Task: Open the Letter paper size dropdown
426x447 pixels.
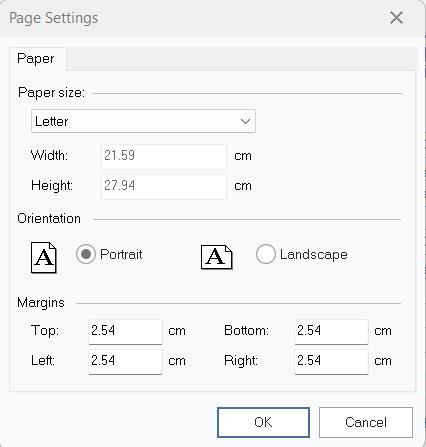Action: pyautogui.click(x=143, y=121)
